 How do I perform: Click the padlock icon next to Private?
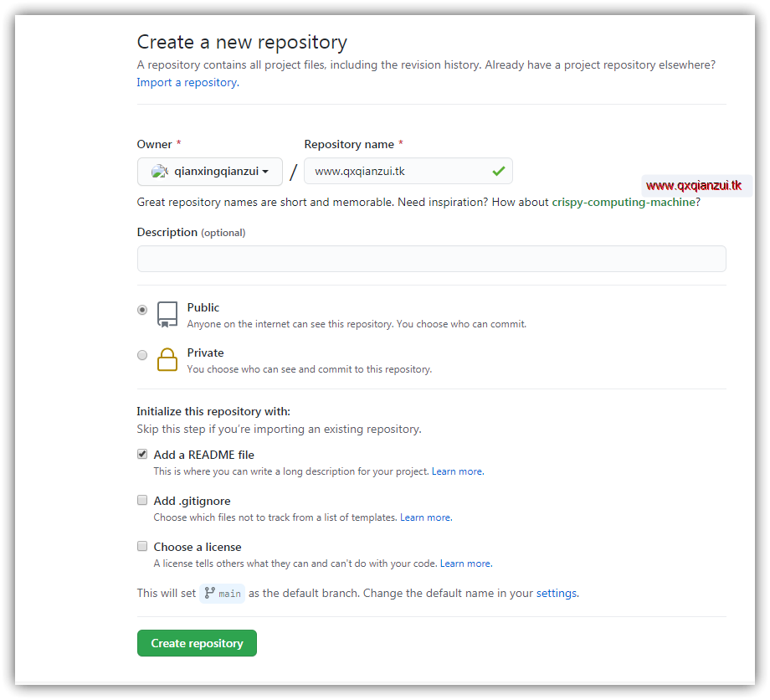click(x=167, y=358)
